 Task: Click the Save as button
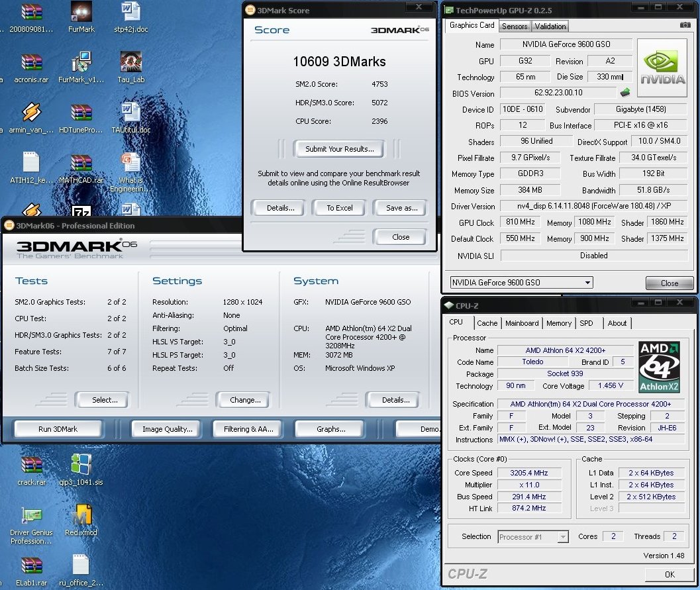tap(401, 208)
